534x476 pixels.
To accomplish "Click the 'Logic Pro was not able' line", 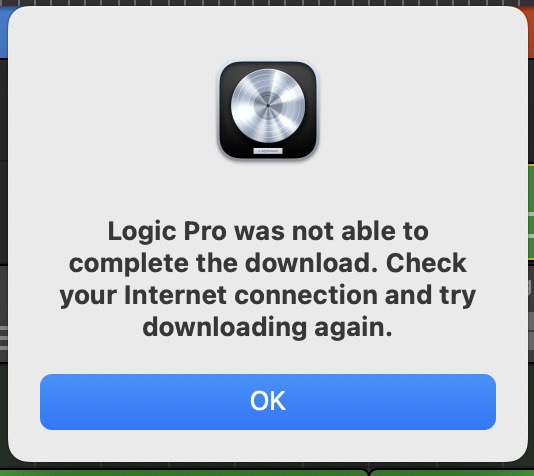I will click(268, 232).
